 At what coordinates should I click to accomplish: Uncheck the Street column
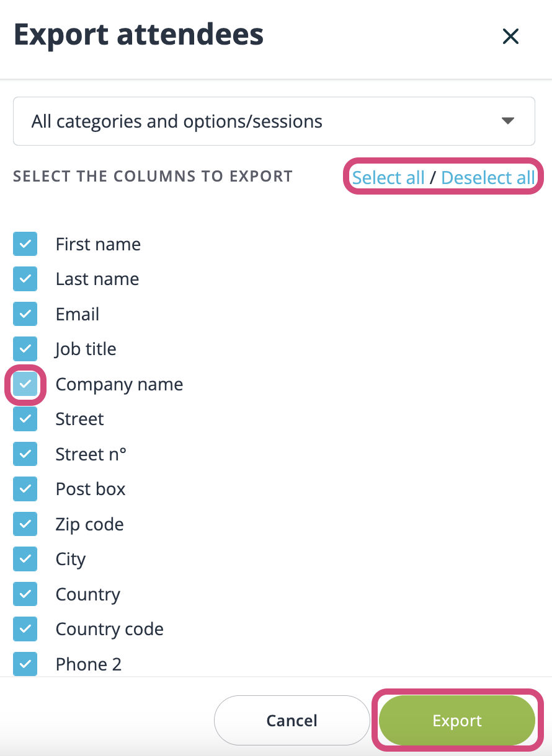(x=25, y=419)
